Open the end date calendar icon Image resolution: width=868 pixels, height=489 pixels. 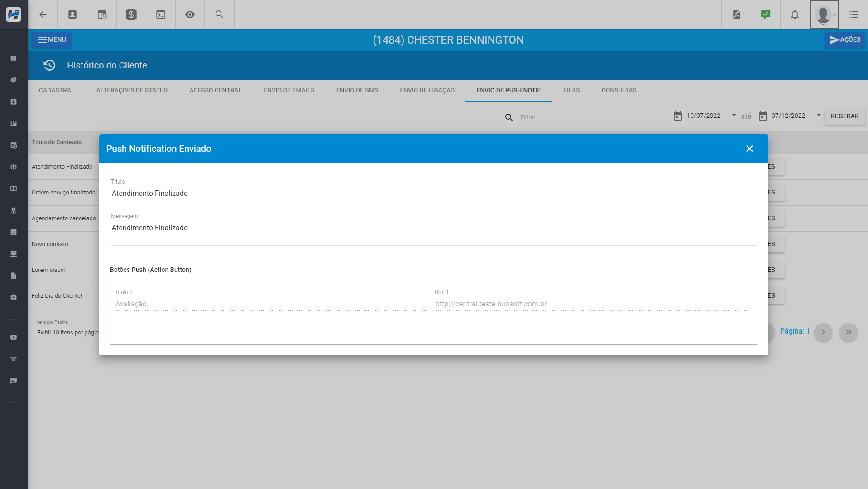click(x=762, y=116)
